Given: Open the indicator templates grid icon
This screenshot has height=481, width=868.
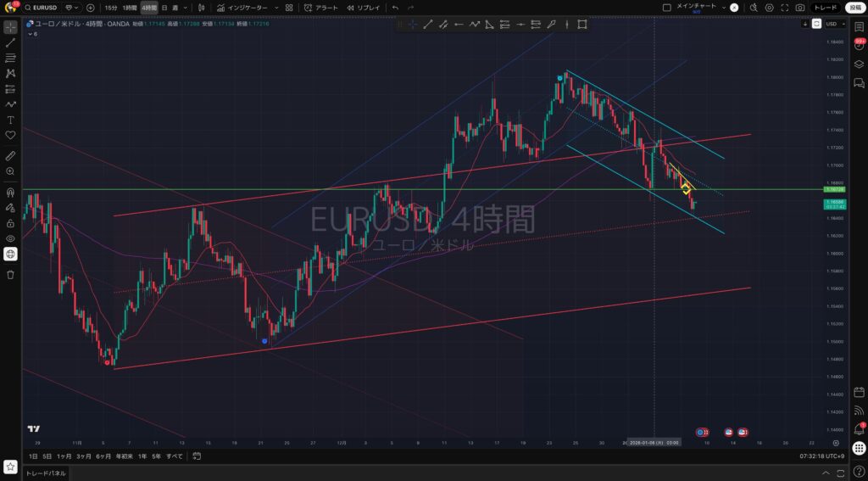Looking at the screenshot, I should coord(289,8).
